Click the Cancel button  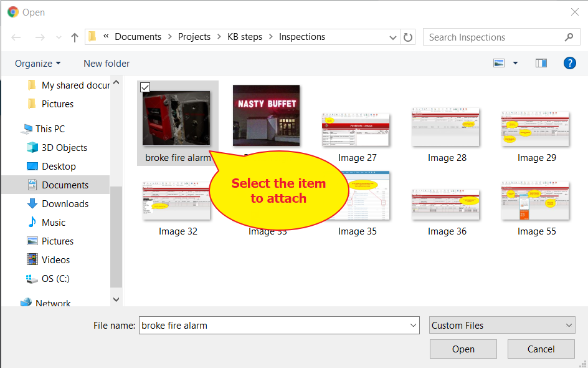click(x=541, y=349)
